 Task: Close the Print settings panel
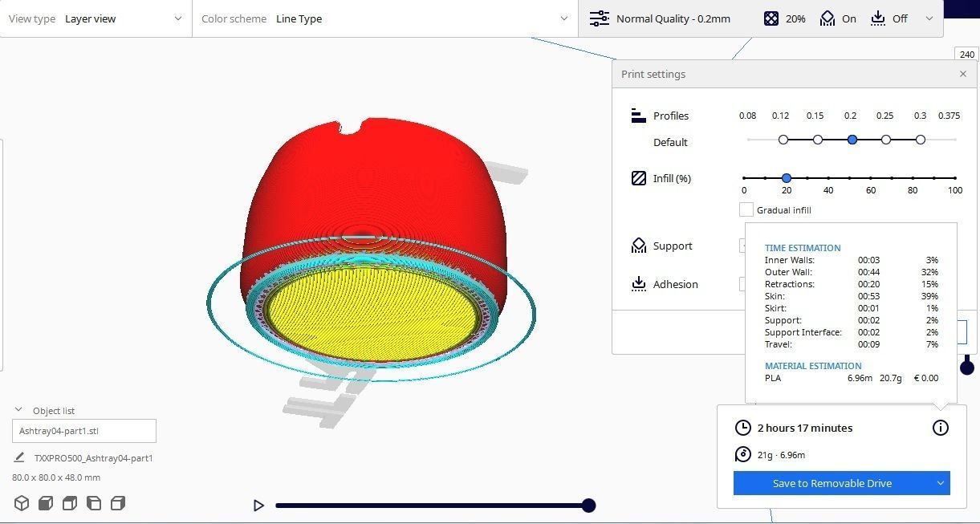click(963, 74)
